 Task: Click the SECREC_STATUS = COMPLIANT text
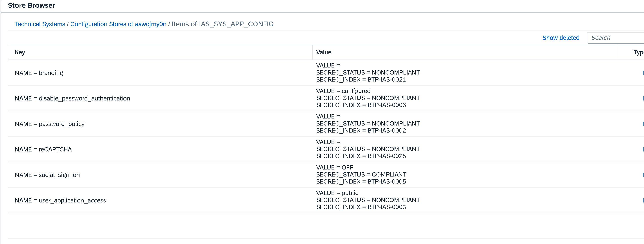pyautogui.click(x=361, y=175)
